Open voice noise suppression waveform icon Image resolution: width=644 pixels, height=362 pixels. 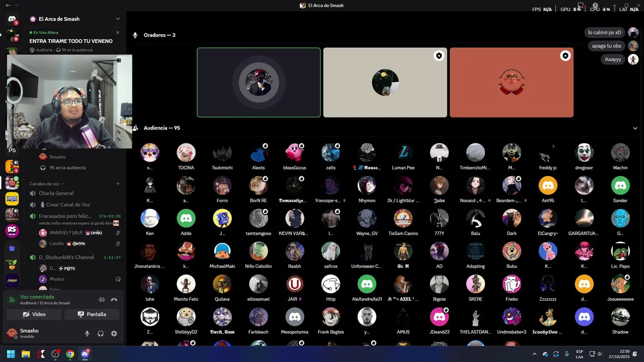[102, 300]
